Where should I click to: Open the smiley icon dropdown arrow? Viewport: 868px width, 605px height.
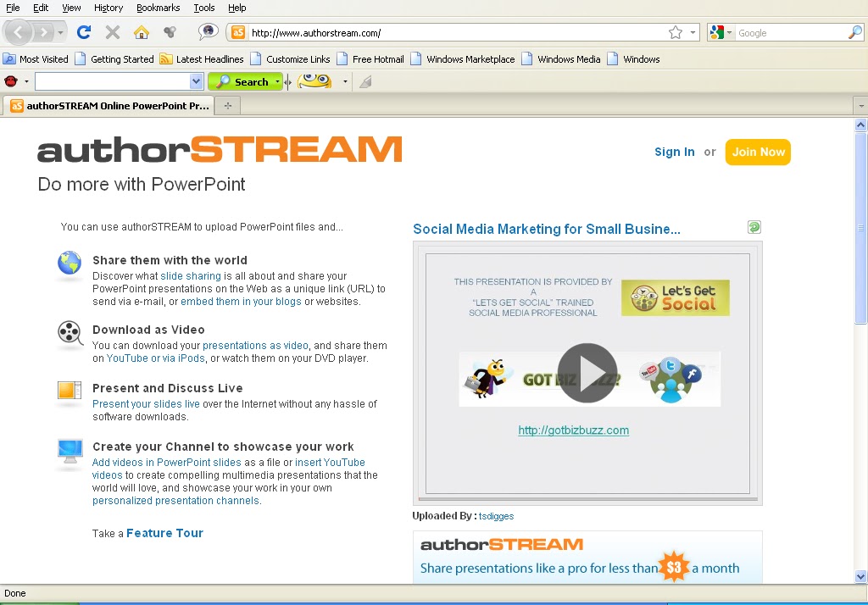[x=345, y=82]
